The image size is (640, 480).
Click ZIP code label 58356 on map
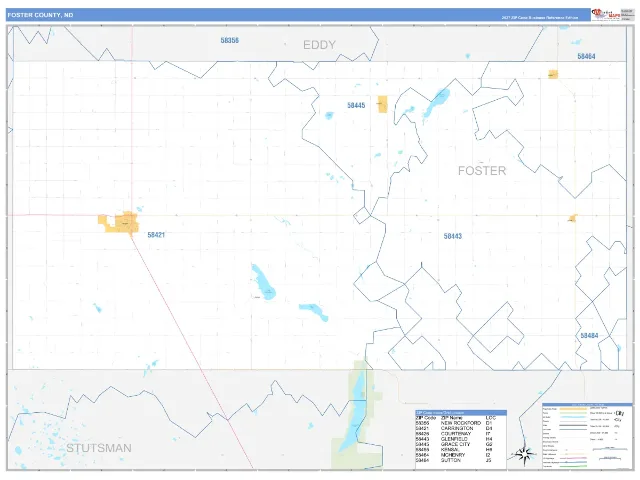click(x=229, y=40)
